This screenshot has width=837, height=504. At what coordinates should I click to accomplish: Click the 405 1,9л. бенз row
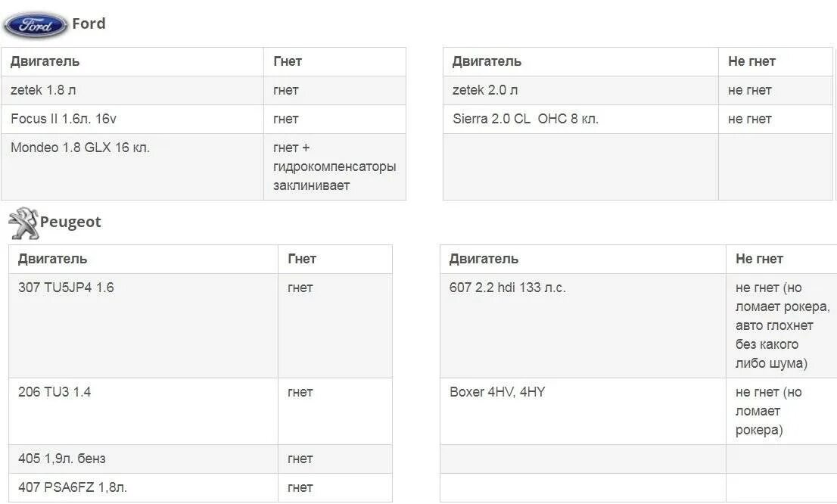201,459
